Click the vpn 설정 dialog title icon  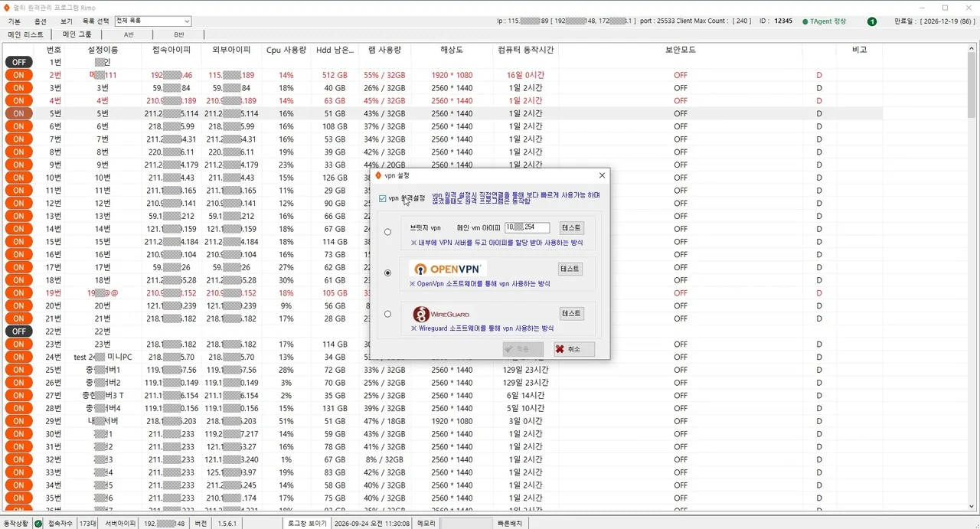378,175
